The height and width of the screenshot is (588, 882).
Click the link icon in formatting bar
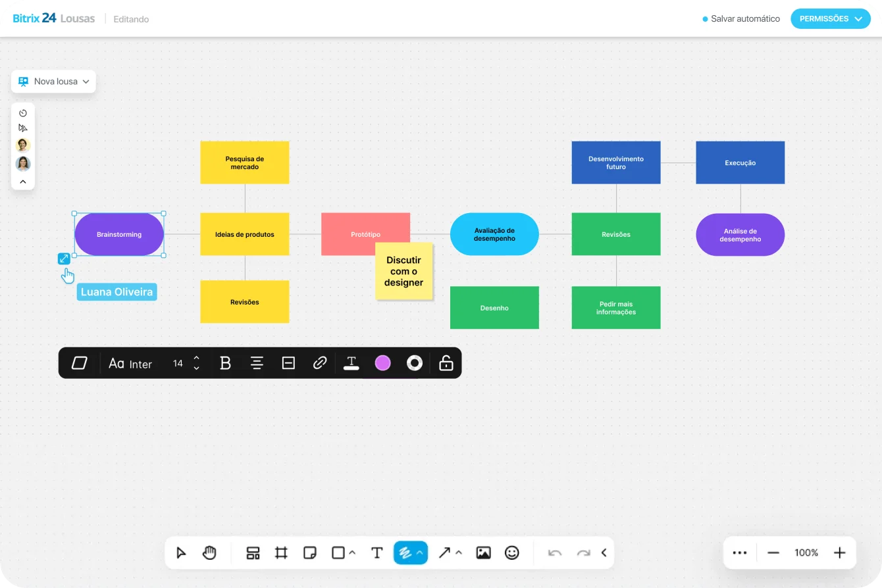pos(320,363)
